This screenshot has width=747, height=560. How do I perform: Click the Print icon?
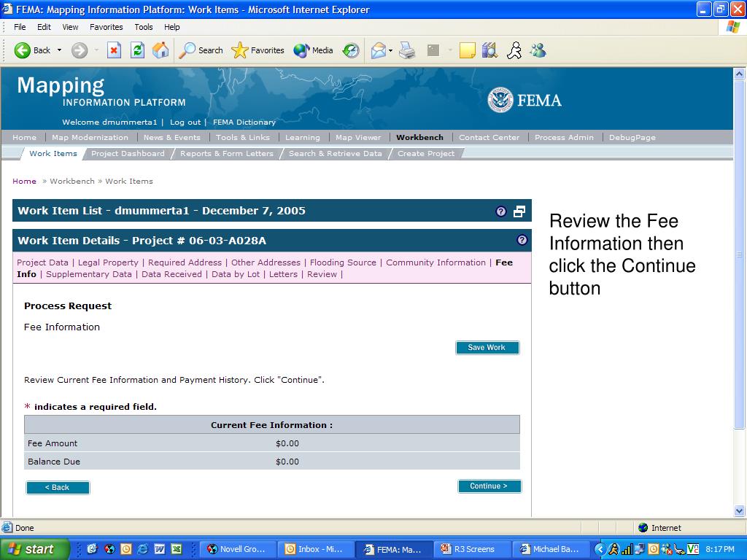[407, 50]
